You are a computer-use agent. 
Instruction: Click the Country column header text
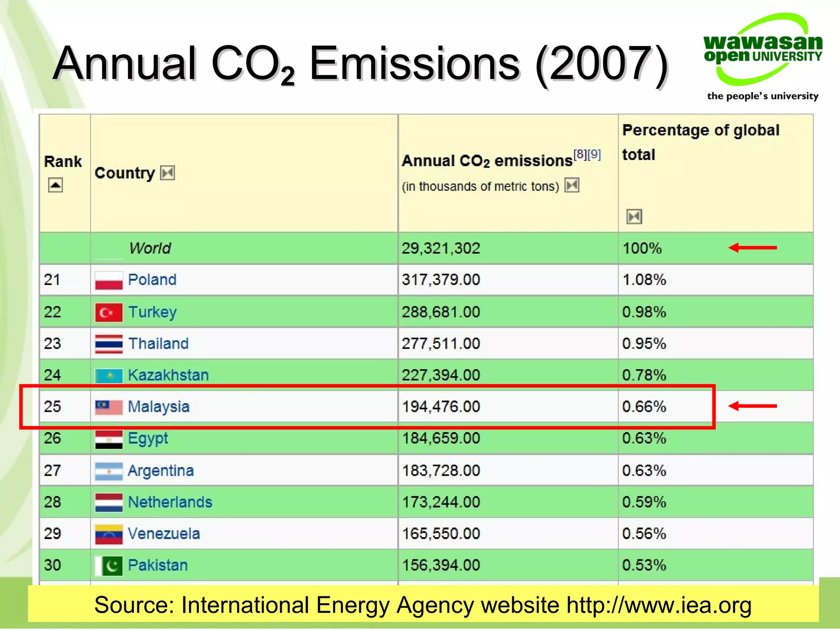[x=125, y=173]
